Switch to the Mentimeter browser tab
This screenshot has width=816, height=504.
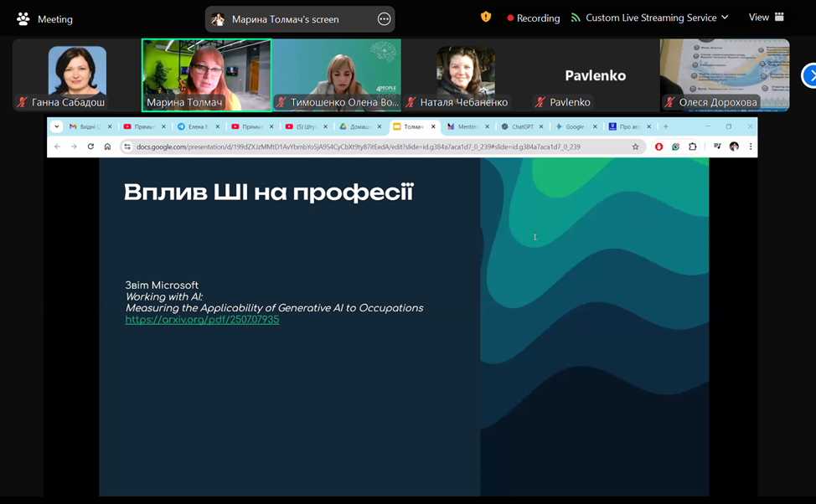(463, 126)
